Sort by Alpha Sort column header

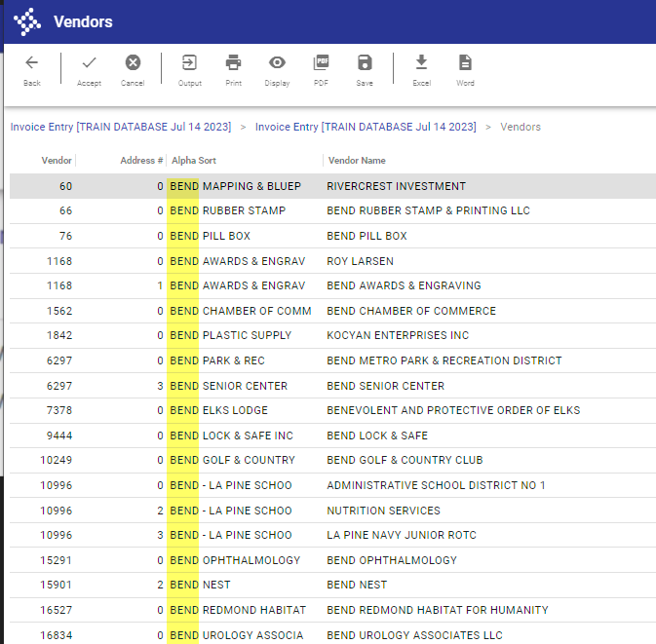(x=194, y=160)
